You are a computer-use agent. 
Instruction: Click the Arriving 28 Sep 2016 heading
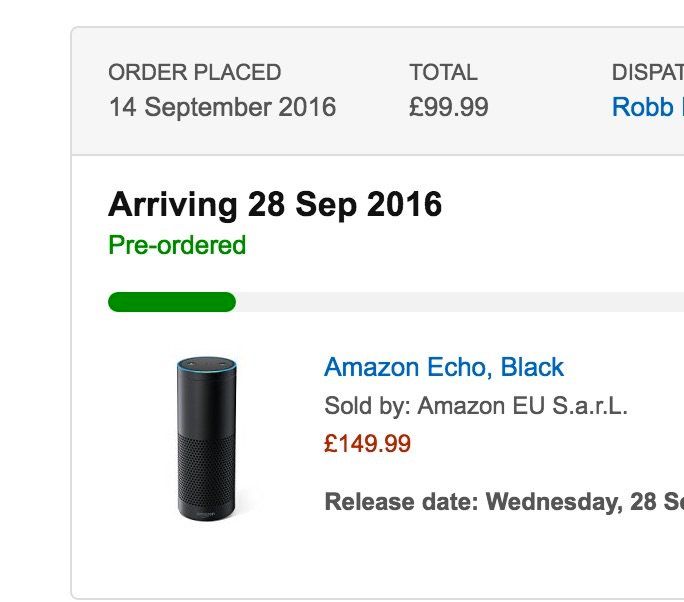tap(274, 205)
